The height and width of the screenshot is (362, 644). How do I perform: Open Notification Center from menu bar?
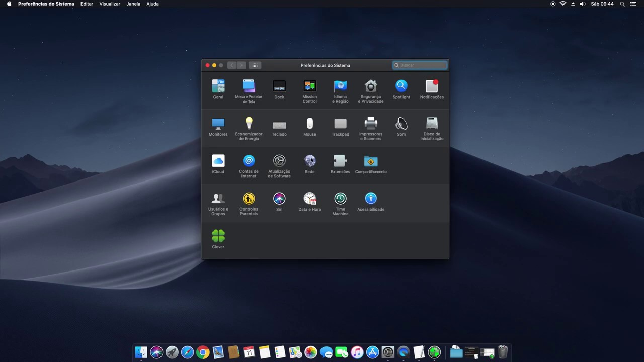(x=633, y=4)
